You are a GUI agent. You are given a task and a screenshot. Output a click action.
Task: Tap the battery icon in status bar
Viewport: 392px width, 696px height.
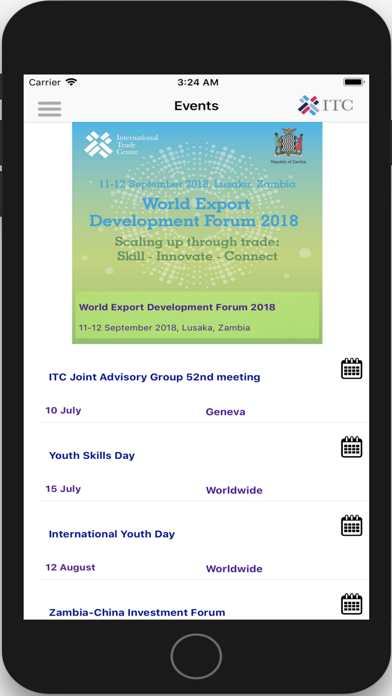coord(354,82)
